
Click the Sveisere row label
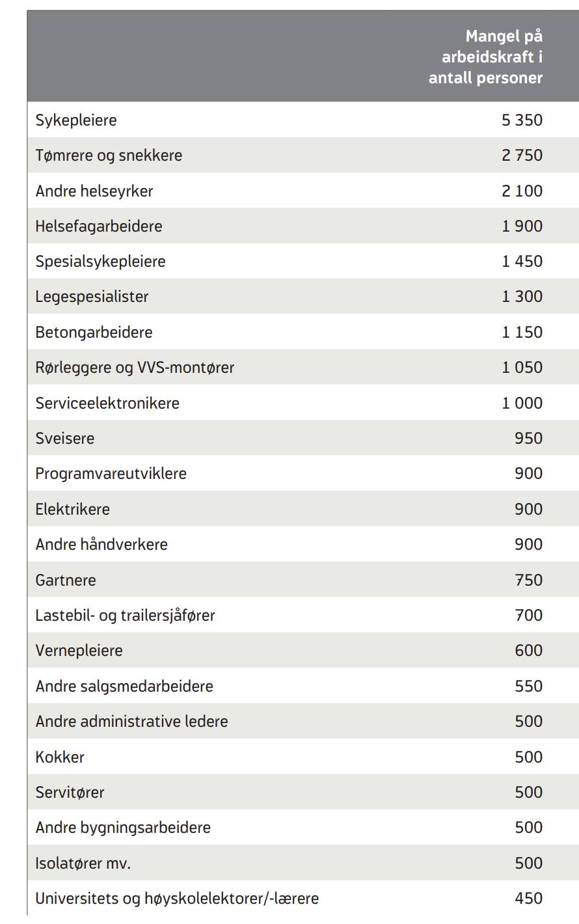pyautogui.click(x=64, y=439)
